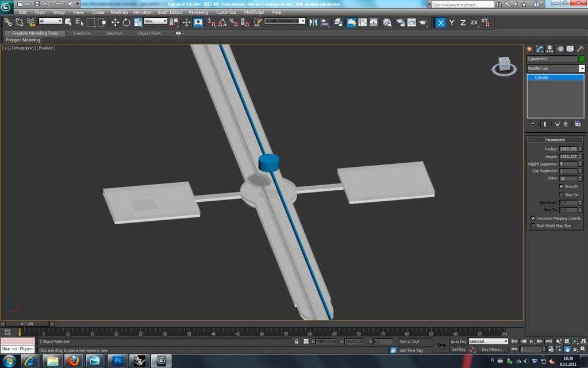Open Render Setup dialog
This screenshot has width=588, height=368.
pyautogui.click(x=401, y=22)
